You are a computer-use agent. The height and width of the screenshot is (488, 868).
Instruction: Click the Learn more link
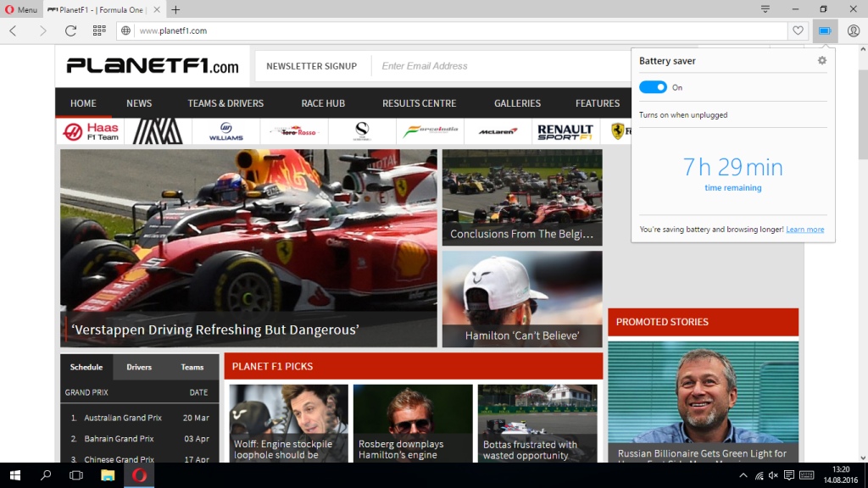(x=804, y=230)
